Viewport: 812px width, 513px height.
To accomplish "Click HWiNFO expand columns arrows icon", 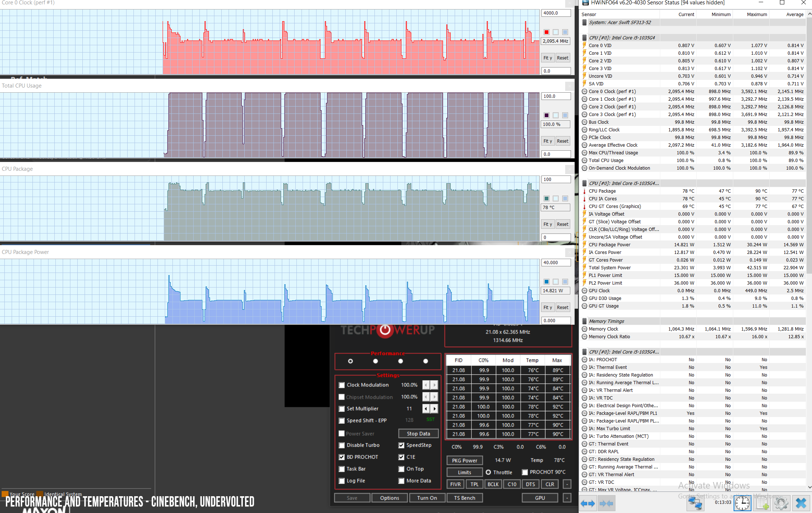I will [x=588, y=504].
